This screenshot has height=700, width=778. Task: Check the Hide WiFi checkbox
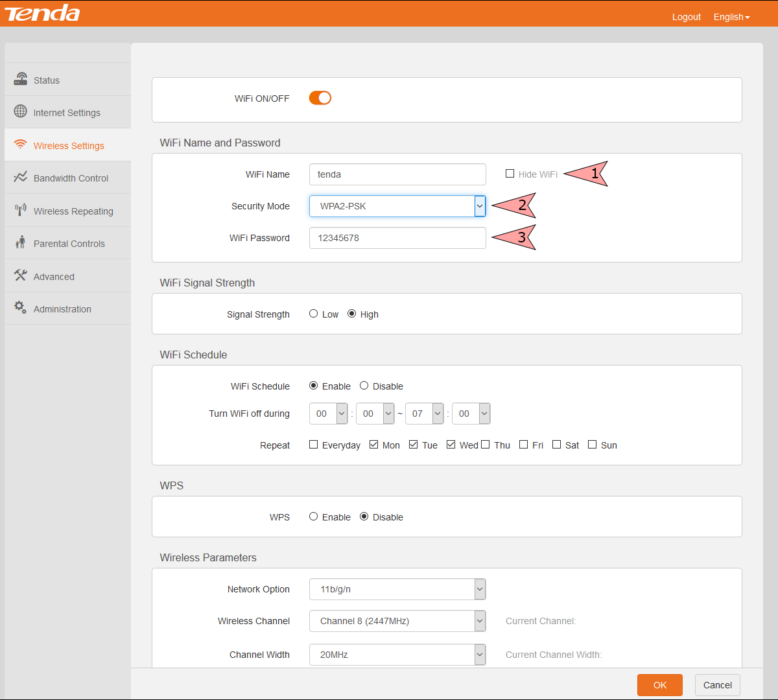[x=510, y=174]
